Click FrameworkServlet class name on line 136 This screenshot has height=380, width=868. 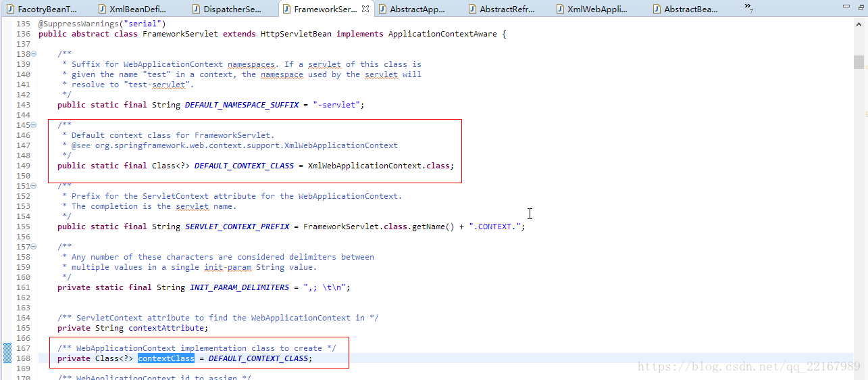coord(180,34)
